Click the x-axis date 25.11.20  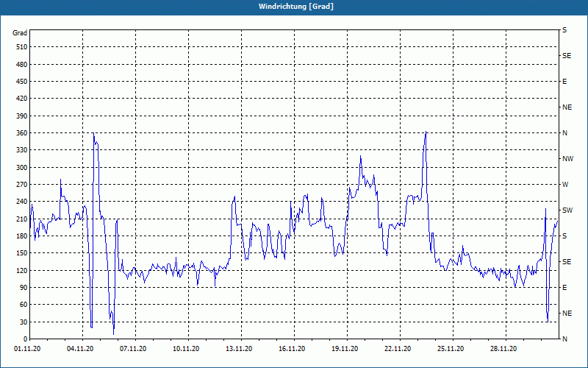click(451, 349)
